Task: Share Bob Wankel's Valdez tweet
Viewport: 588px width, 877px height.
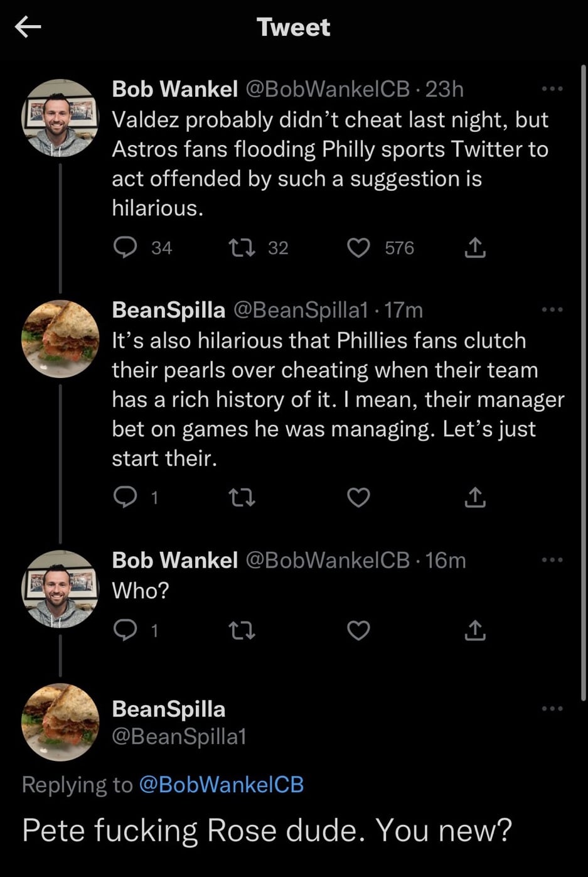Action: point(475,247)
